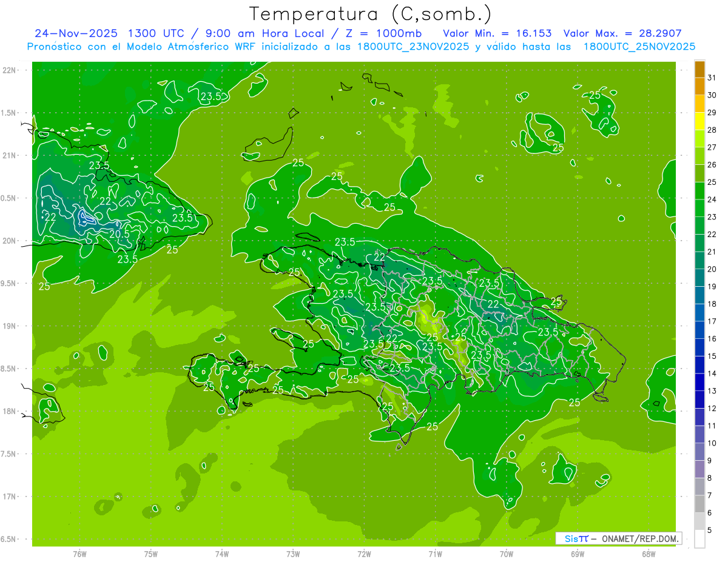Click the legend value 21
Screen dimensions: 728x562
(712, 252)
